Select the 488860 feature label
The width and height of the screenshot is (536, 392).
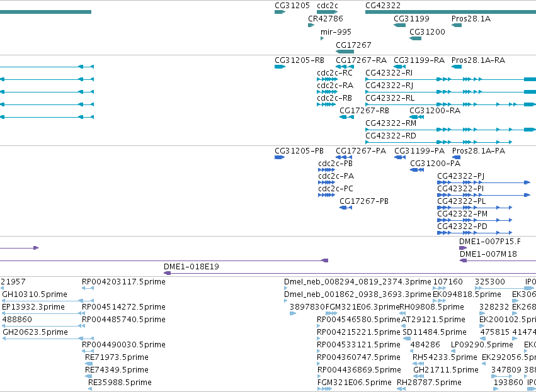pos(17,320)
